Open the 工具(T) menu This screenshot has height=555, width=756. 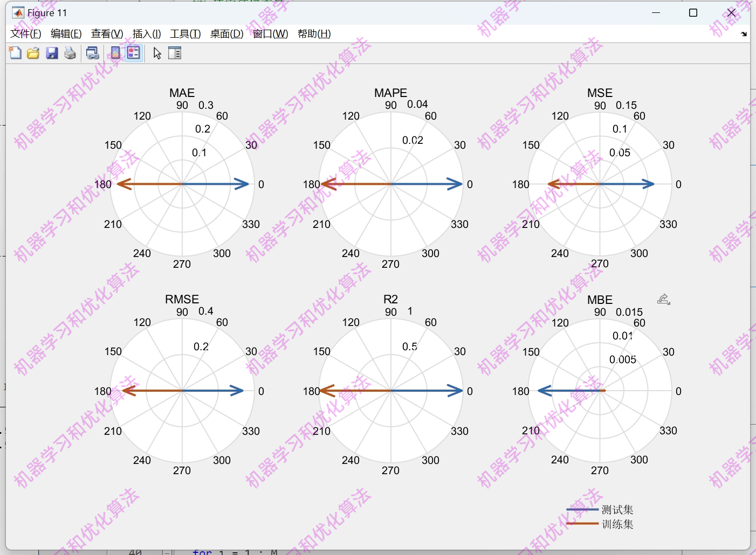pyautogui.click(x=185, y=33)
